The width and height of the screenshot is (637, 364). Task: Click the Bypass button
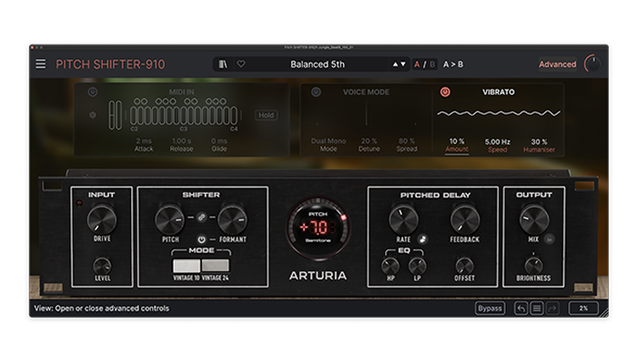coord(490,308)
